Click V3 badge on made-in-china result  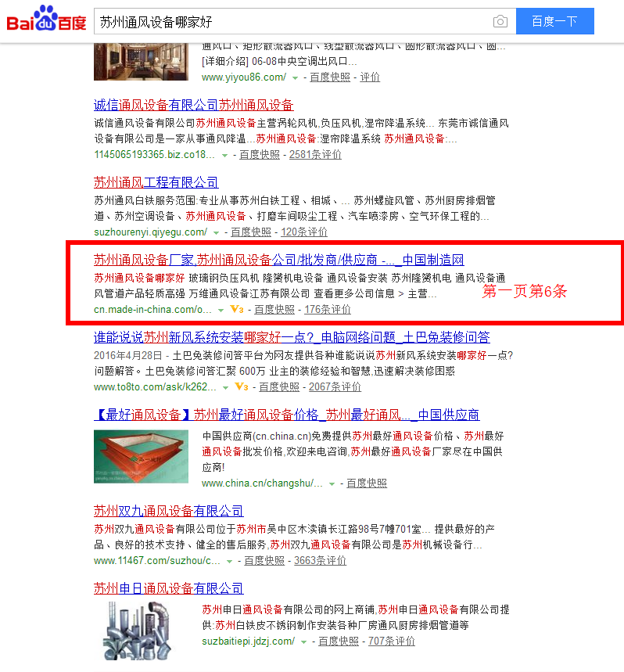pyautogui.click(x=237, y=309)
